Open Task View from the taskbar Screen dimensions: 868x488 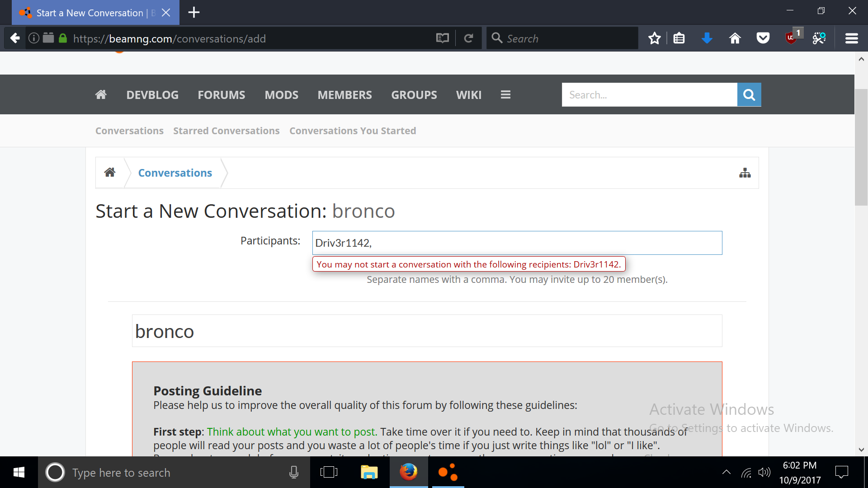click(x=329, y=472)
